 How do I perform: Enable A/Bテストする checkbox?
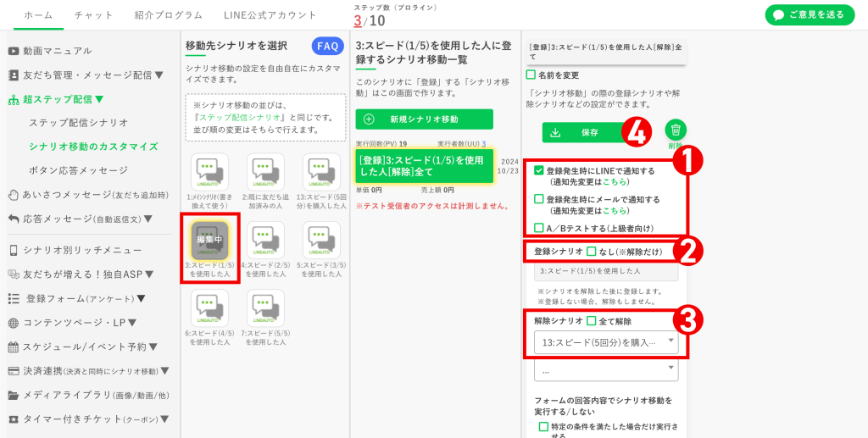538,227
